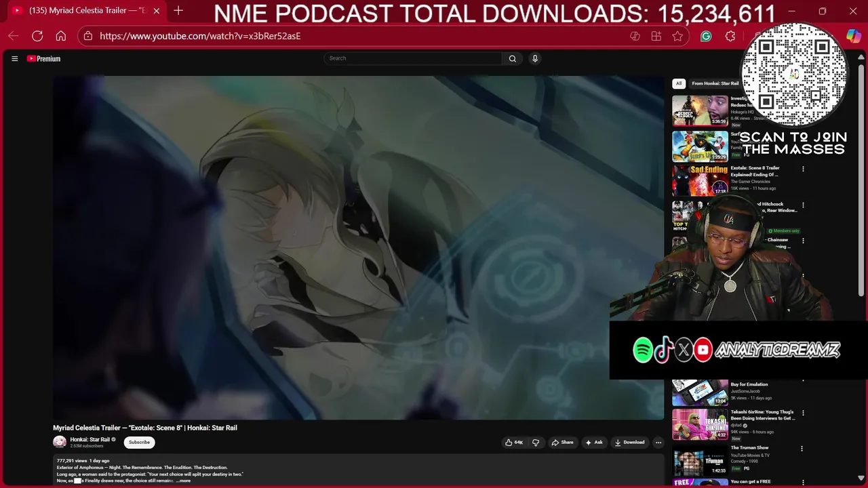Click the 777,291 views text

pos(72,461)
